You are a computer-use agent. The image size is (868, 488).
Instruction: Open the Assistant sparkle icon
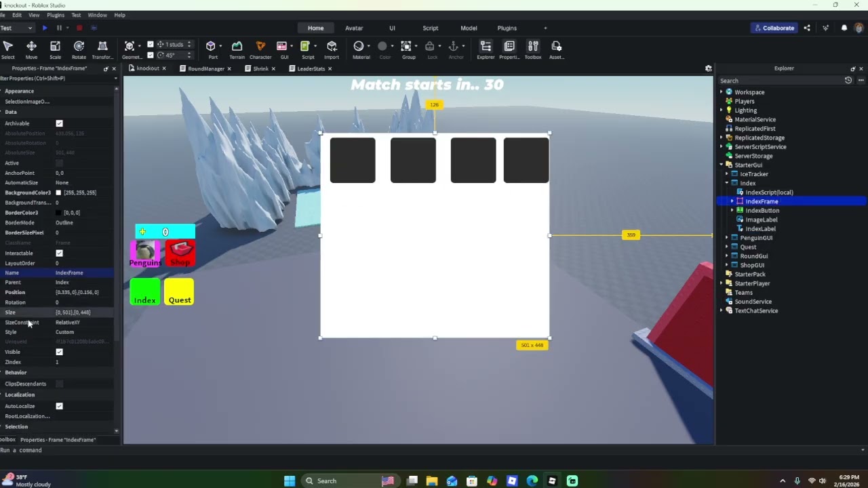tap(825, 28)
